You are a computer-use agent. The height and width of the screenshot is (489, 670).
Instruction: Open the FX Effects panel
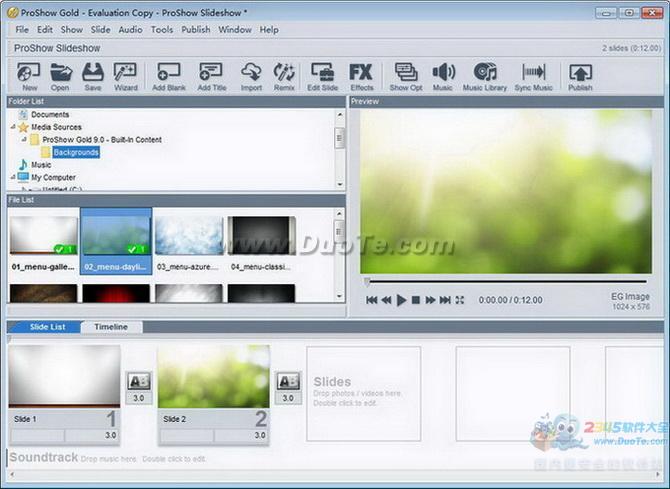tap(361, 76)
